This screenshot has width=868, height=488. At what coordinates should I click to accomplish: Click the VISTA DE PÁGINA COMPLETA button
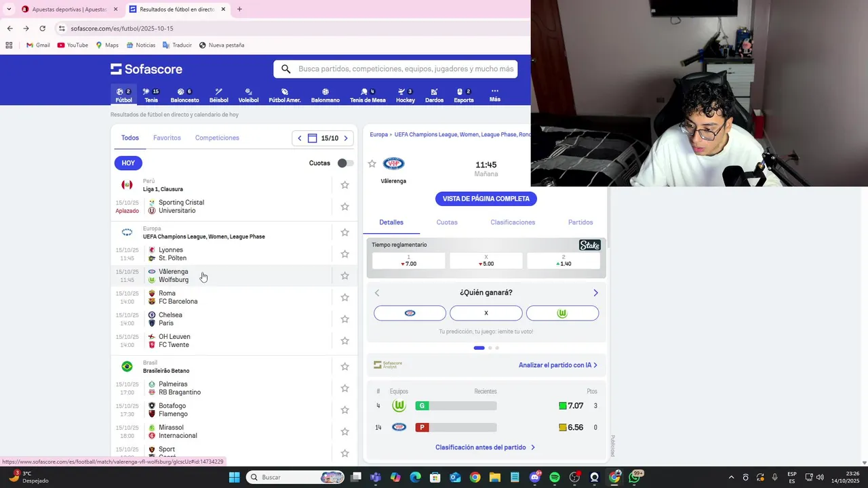tap(486, 199)
